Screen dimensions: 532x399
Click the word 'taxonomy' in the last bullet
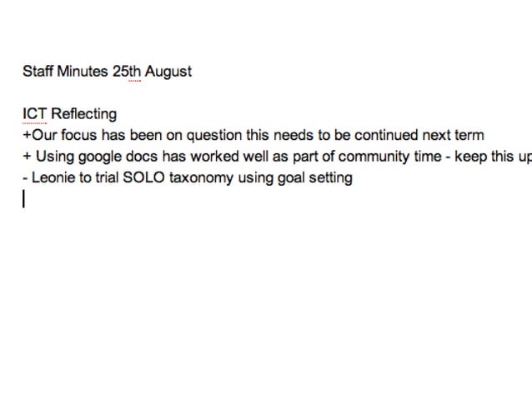pyautogui.click(x=202, y=178)
